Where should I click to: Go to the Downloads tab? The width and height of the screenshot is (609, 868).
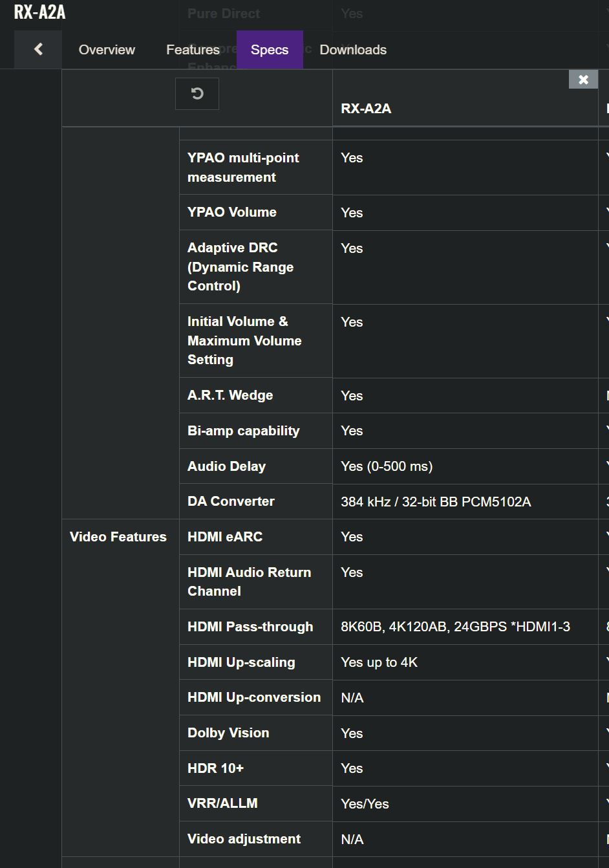pos(353,50)
